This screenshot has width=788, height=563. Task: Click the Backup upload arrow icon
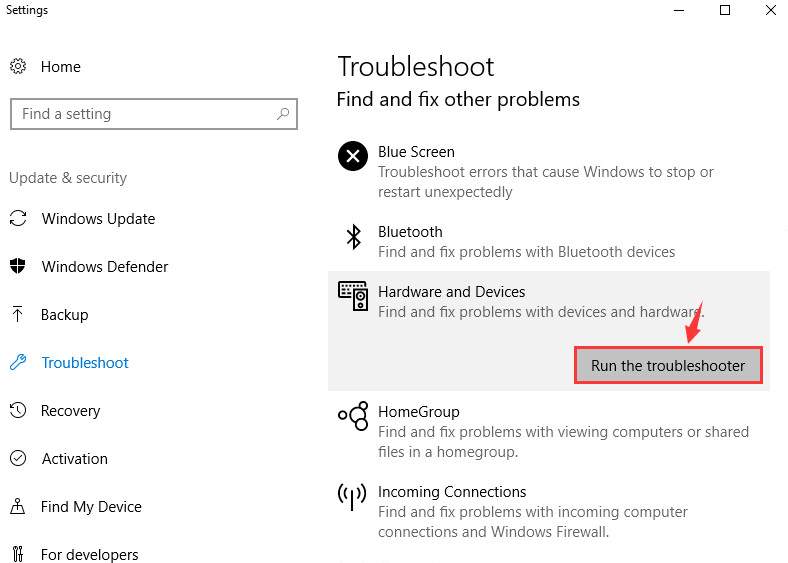pyautogui.click(x=18, y=314)
